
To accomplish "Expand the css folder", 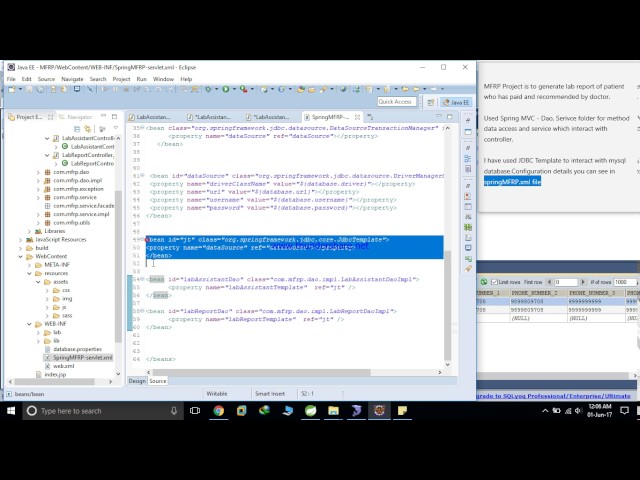I will (47, 290).
